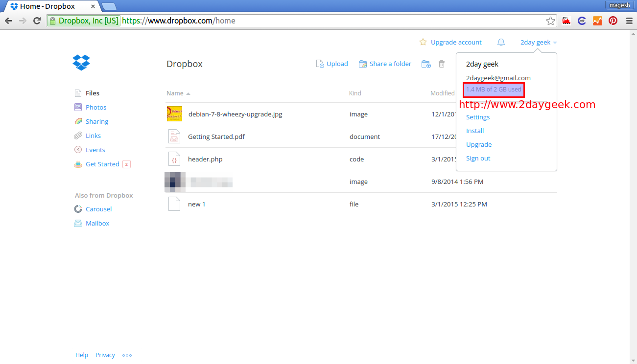637x364 pixels.
Task: Click the Dropbox logo icon
Action: 81,63
